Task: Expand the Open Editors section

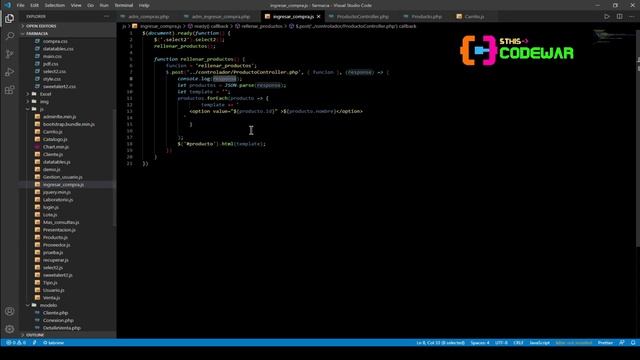Action: click(41, 26)
